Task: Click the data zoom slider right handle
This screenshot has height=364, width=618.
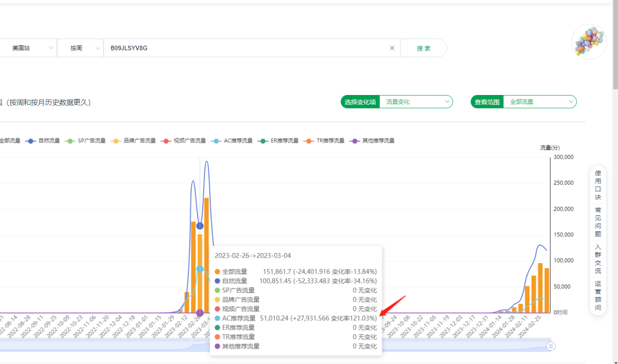Action: click(x=550, y=346)
